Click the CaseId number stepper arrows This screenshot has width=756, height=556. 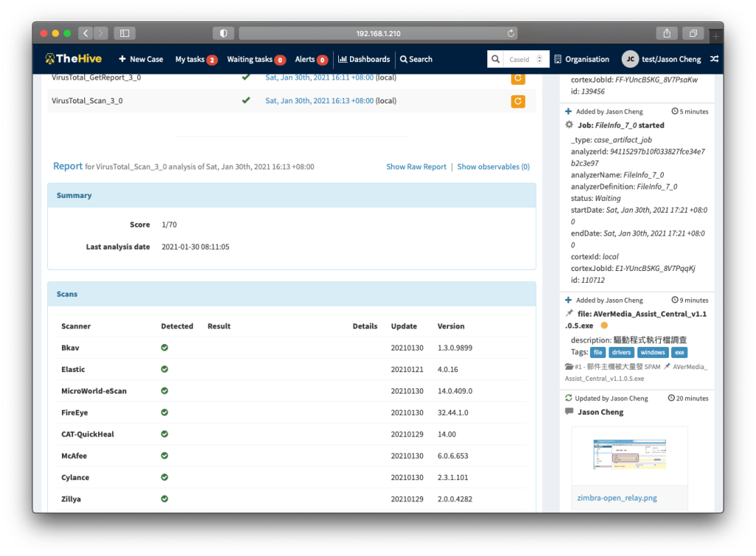[x=540, y=59]
